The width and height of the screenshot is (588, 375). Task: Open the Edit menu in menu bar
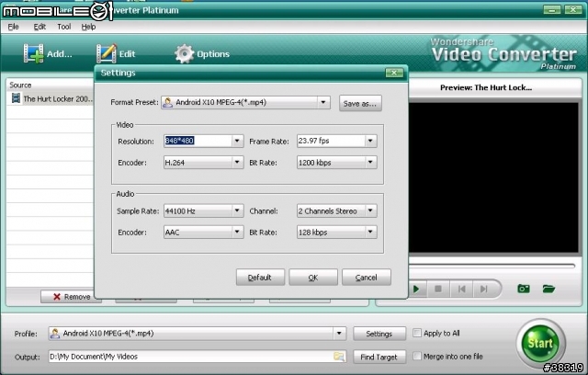pyautogui.click(x=40, y=27)
